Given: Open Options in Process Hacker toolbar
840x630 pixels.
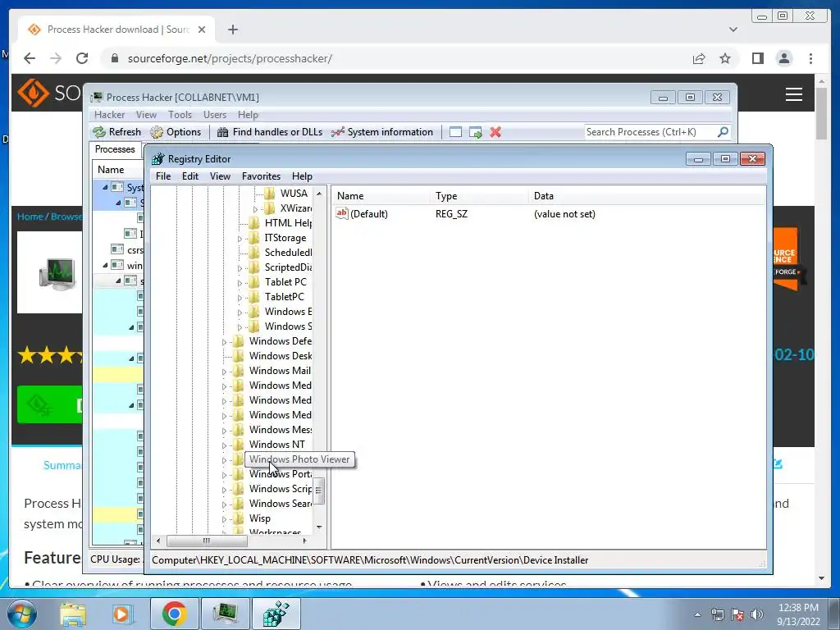Looking at the screenshot, I should point(176,132).
